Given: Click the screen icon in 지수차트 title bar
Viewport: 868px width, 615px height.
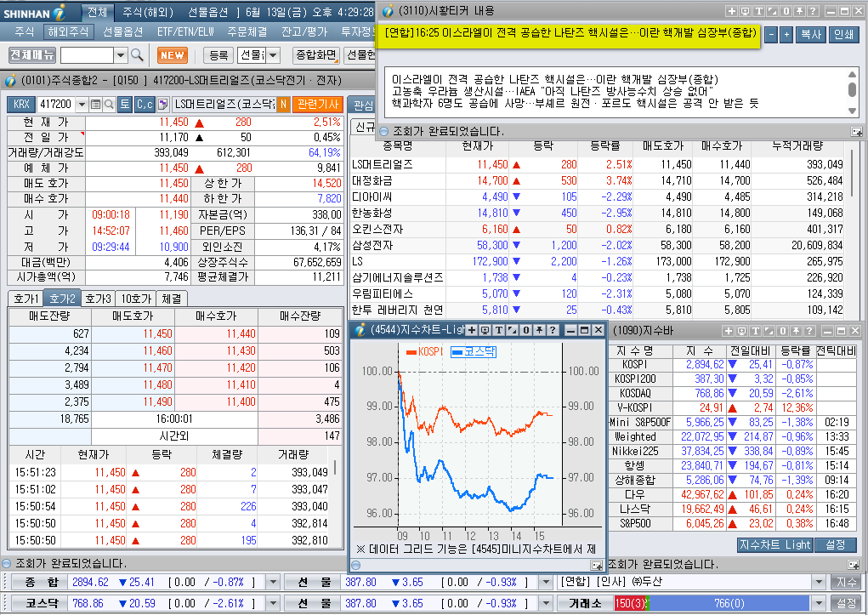Looking at the screenshot, I should [x=485, y=330].
